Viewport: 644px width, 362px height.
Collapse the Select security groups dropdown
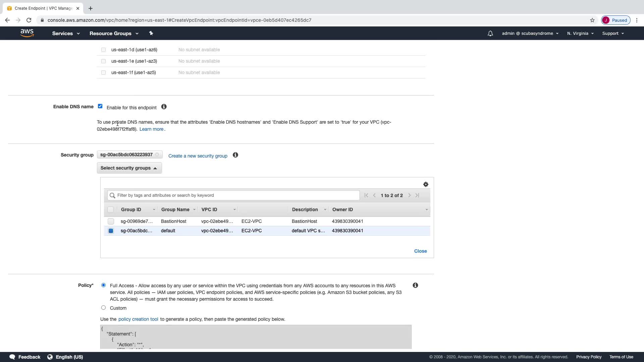(129, 168)
